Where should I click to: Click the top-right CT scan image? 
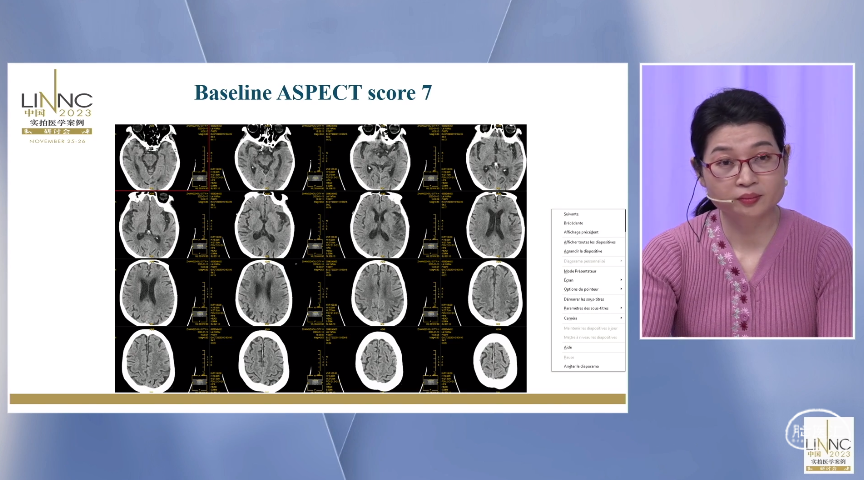tap(495, 157)
